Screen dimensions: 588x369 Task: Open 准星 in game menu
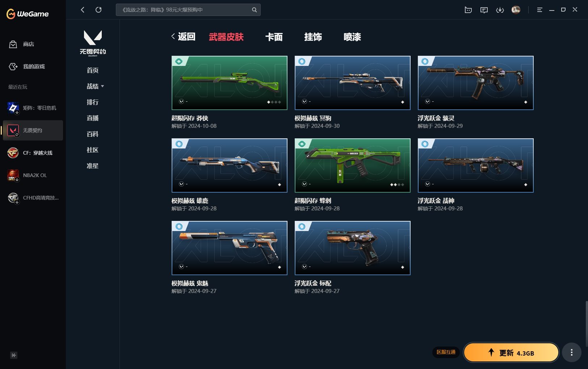click(x=93, y=166)
